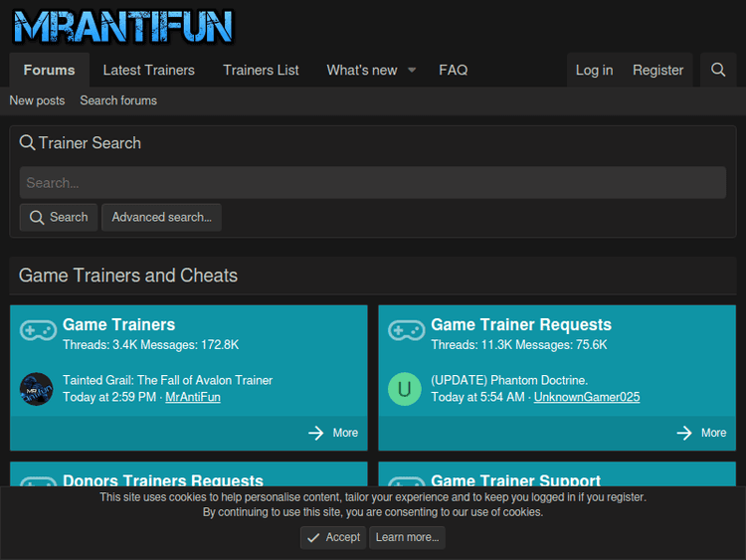This screenshot has height=560, width=746.
Task: Open the What's new tab
Action: [362, 70]
